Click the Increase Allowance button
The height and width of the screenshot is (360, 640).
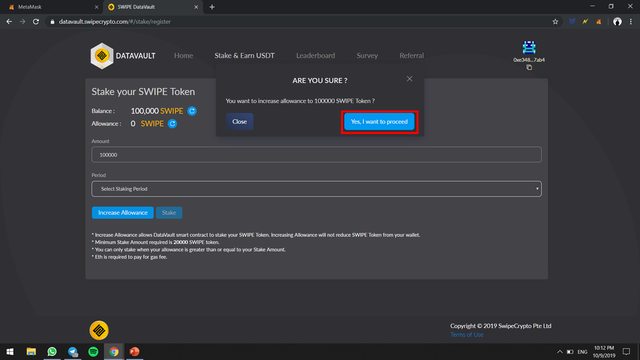pyautogui.click(x=122, y=213)
